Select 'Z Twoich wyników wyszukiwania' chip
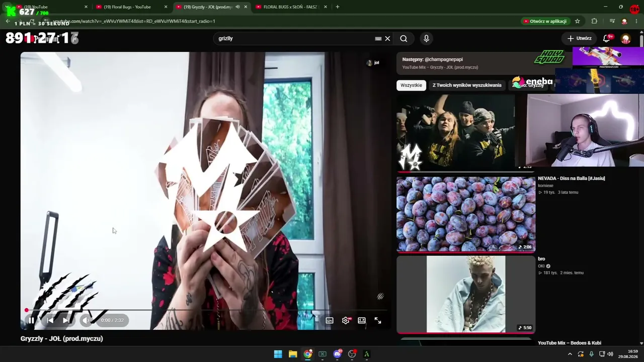 coord(467,85)
